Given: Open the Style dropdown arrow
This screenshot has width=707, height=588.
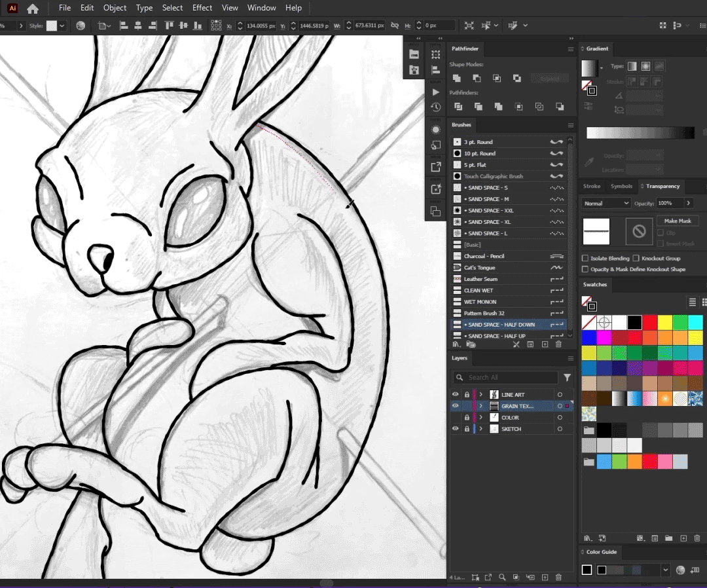Looking at the screenshot, I should (x=62, y=26).
